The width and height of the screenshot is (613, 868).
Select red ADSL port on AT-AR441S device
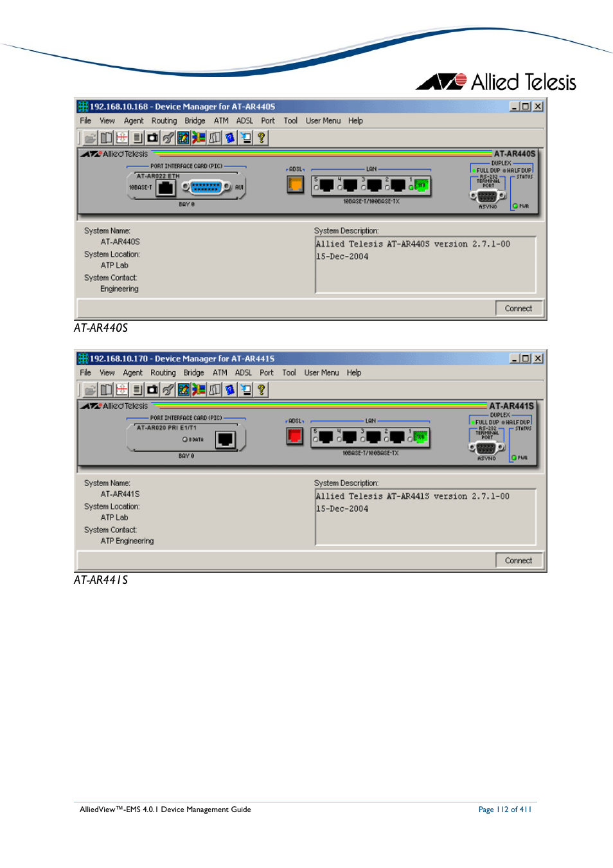coord(294,437)
